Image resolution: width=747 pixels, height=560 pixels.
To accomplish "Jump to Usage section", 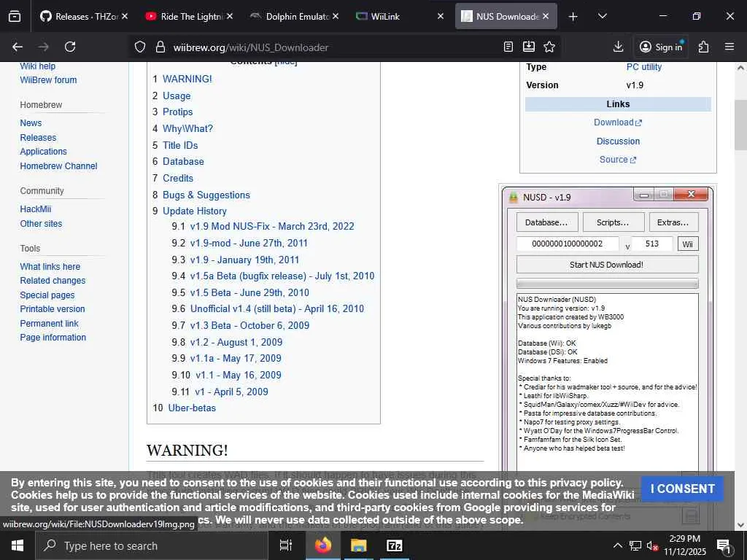I will (x=177, y=96).
